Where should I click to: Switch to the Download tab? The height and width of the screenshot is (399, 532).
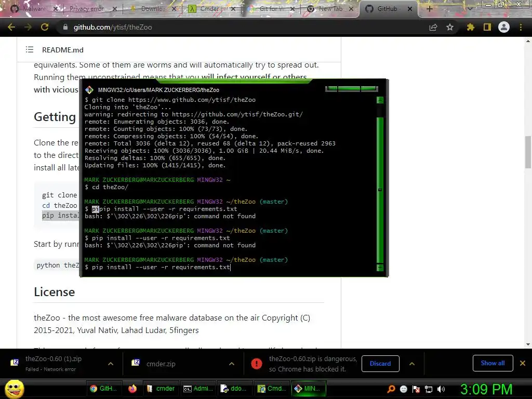(x=152, y=9)
